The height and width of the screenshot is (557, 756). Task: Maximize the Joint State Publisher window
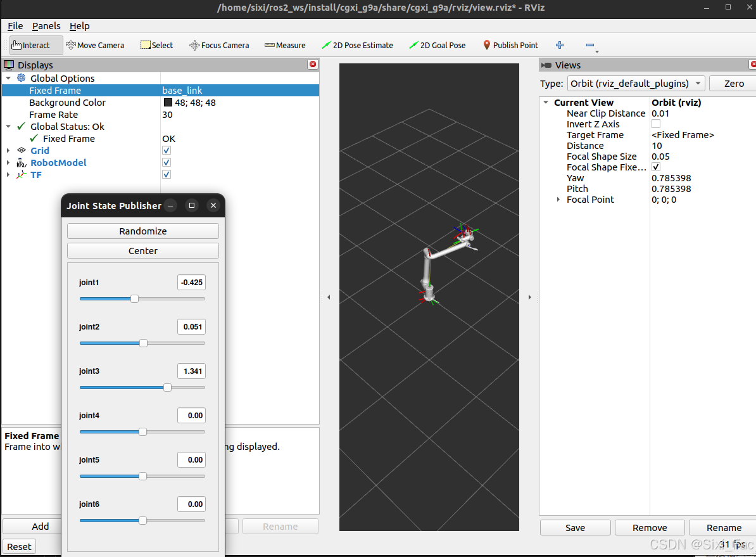[192, 205]
